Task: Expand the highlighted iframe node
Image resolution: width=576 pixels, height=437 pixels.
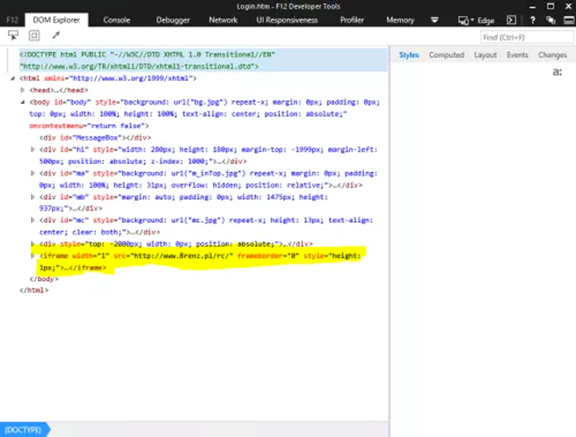Action: (33, 256)
